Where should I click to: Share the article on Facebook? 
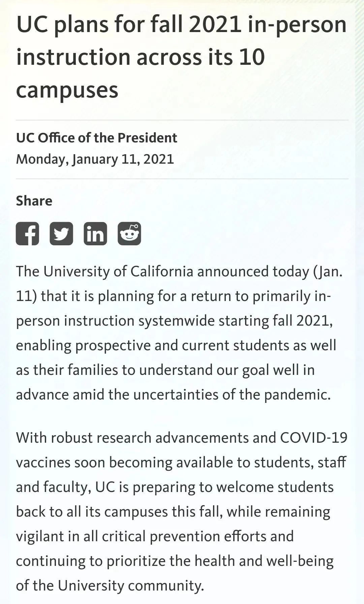click(27, 234)
